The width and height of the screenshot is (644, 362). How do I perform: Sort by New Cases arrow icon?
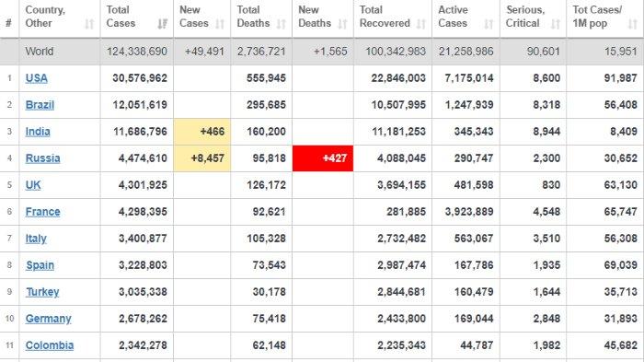(220, 24)
